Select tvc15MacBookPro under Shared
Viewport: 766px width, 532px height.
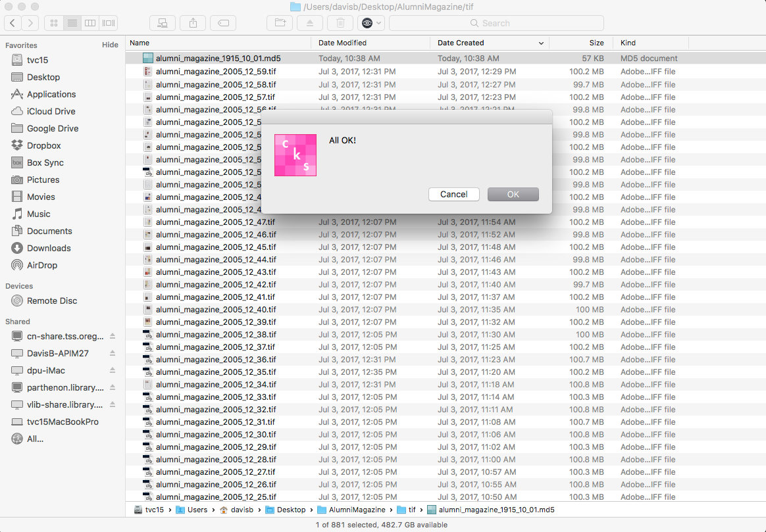coord(63,422)
